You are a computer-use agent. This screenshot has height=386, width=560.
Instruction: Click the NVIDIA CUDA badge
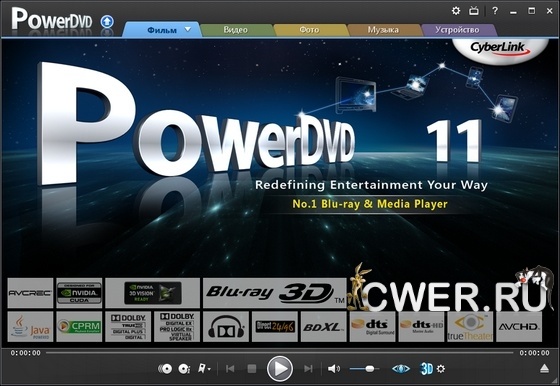[x=79, y=293]
